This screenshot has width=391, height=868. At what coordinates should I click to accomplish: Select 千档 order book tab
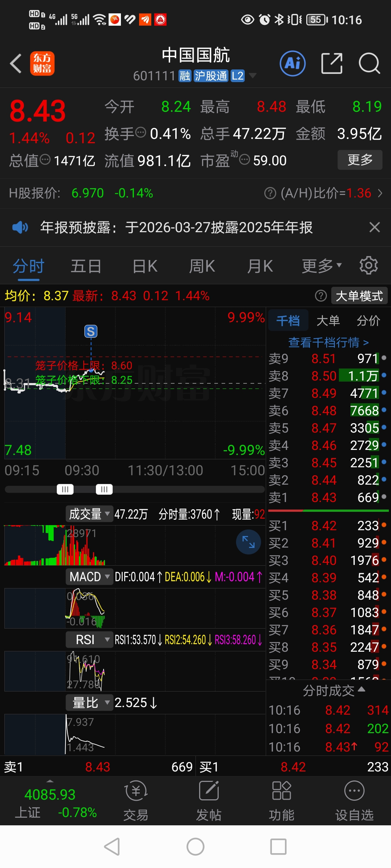pyautogui.click(x=288, y=320)
